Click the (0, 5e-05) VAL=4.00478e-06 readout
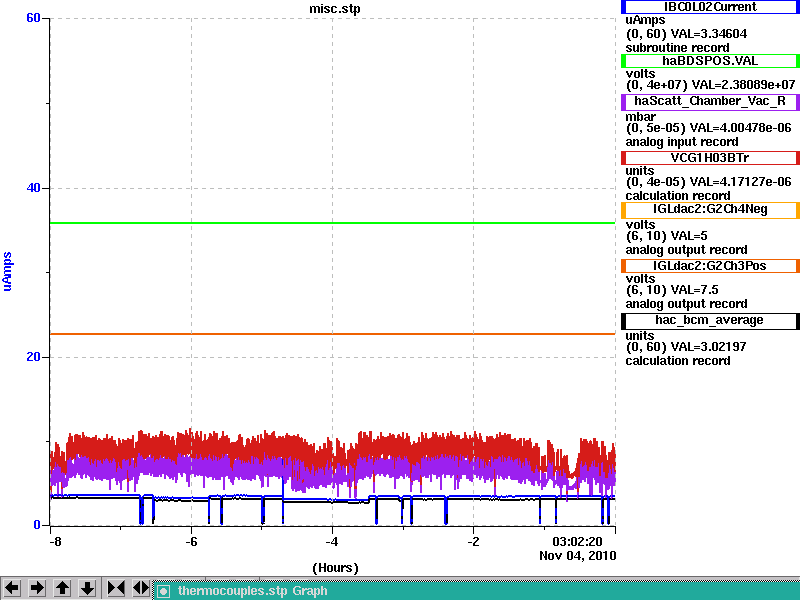 tap(708, 128)
